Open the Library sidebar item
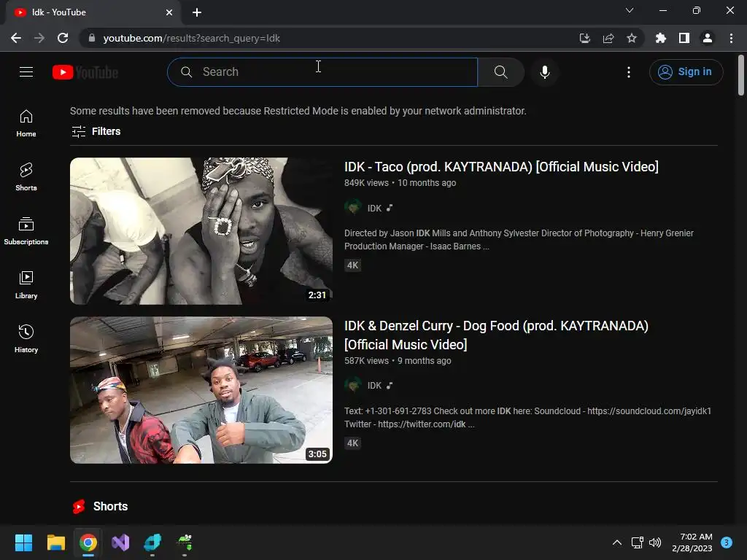This screenshot has height=560, width=747. (x=26, y=285)
